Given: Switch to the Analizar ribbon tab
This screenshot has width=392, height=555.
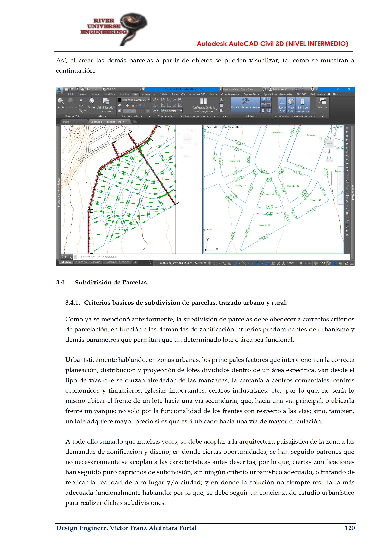Looking at the screenshot, I should coord(125,94).
